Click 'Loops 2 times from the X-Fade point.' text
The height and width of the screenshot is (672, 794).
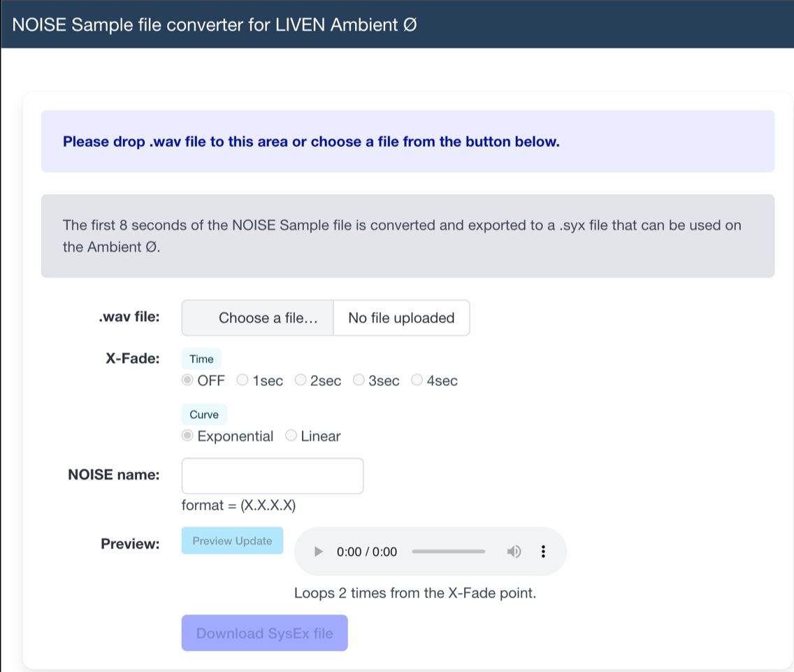(415, 593)
